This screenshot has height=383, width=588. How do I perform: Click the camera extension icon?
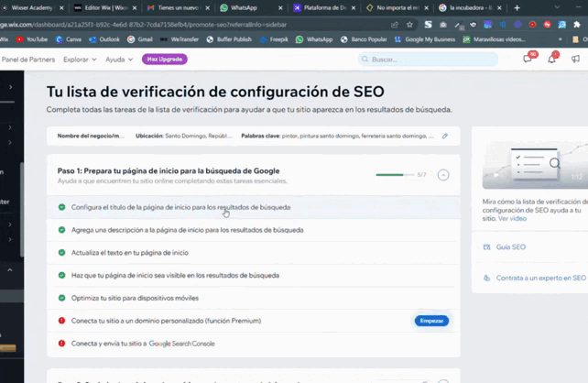[x=443, y=25]
